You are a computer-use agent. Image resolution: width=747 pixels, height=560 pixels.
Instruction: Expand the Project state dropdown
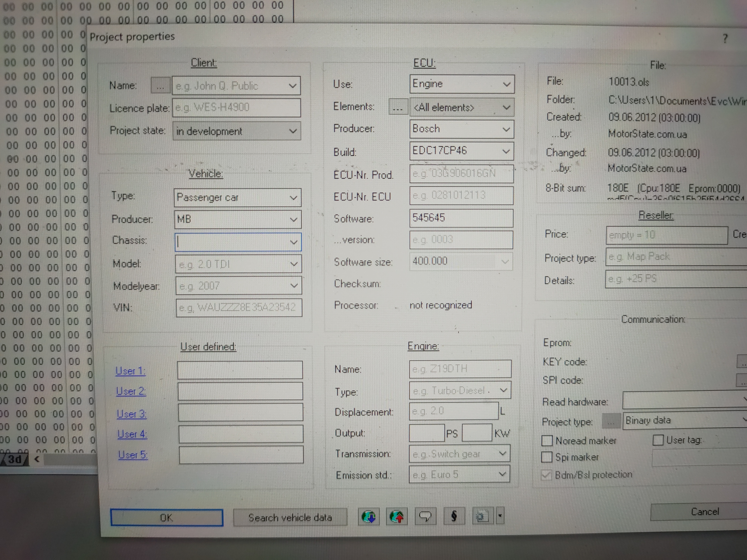pyautogui.click(x=293, y=131)
